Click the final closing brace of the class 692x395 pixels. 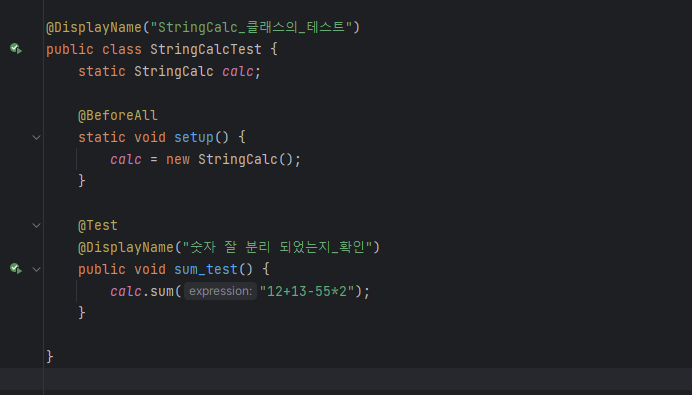50,357
